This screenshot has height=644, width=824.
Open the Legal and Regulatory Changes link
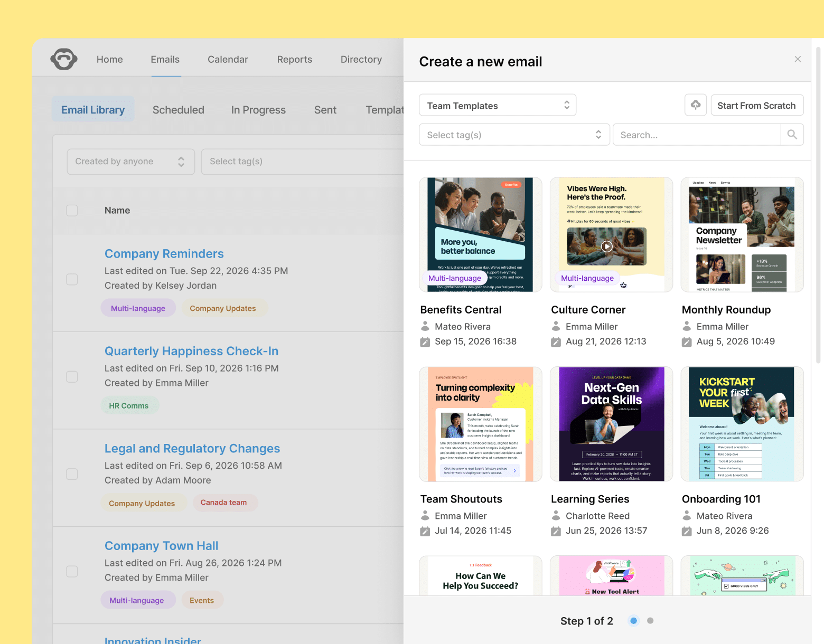coord(192,448)
